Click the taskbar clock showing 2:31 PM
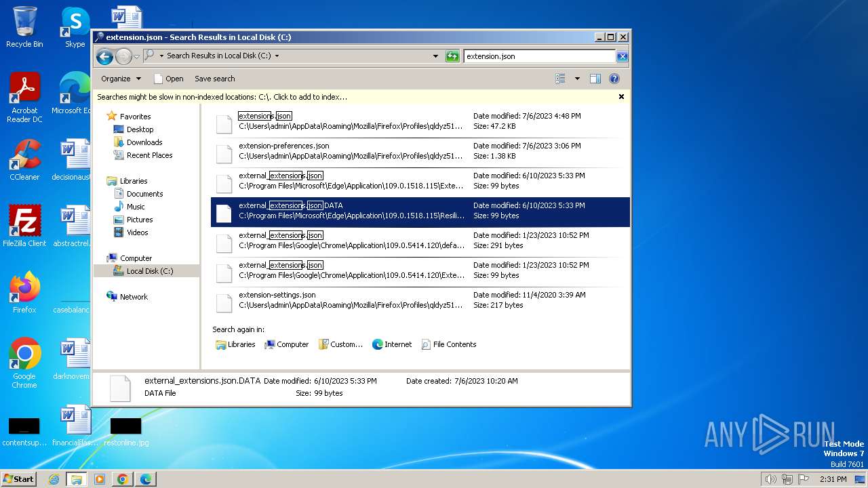 click(833, 479)
